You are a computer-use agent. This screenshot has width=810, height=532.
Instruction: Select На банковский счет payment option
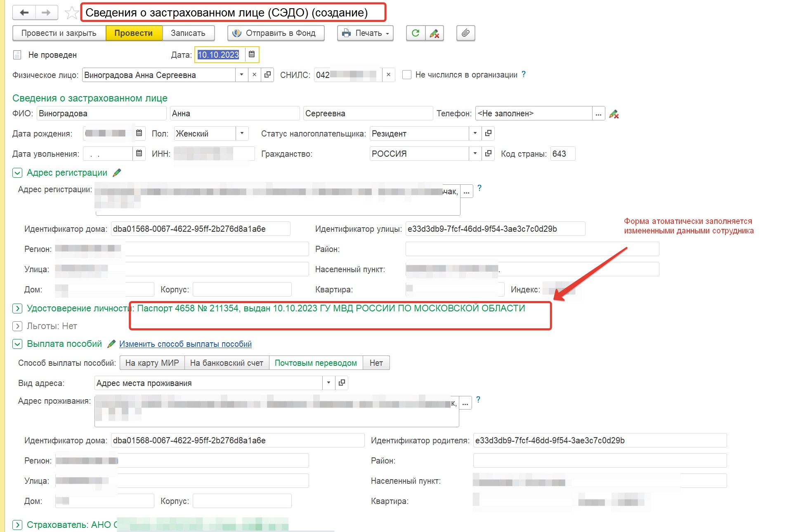(x=227, y=363)
